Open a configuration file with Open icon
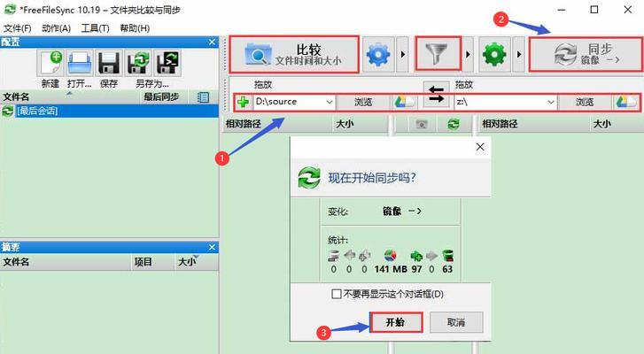The height and width of the screenshot is (354, 644). point(80,63)
